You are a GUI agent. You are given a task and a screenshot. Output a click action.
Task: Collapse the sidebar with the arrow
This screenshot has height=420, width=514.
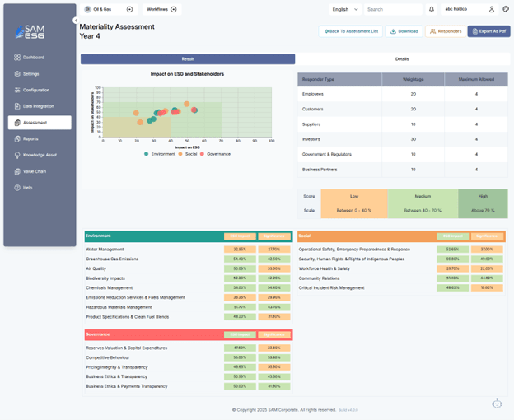[76, 20]
